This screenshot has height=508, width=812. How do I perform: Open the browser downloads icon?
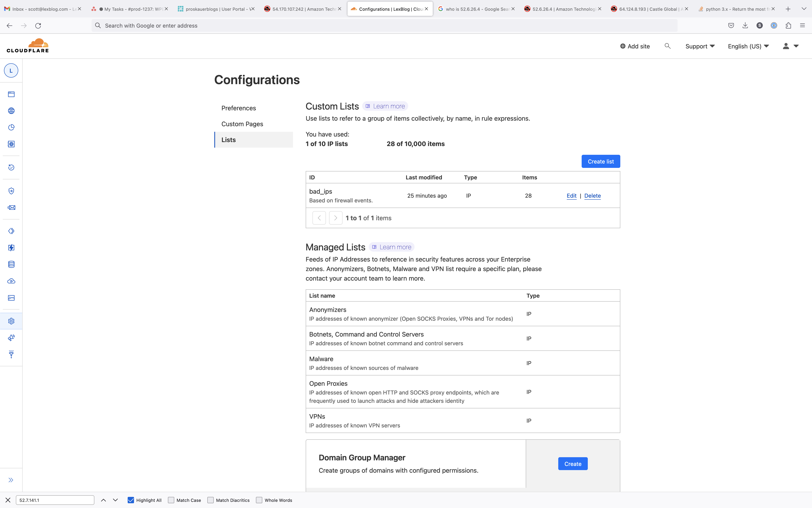coord(745,26)
